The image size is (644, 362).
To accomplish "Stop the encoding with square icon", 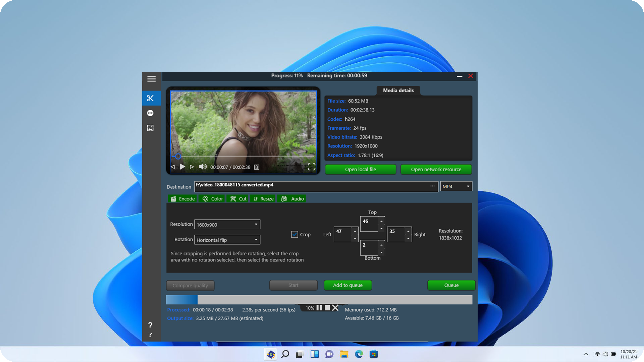I will (327, 308).
